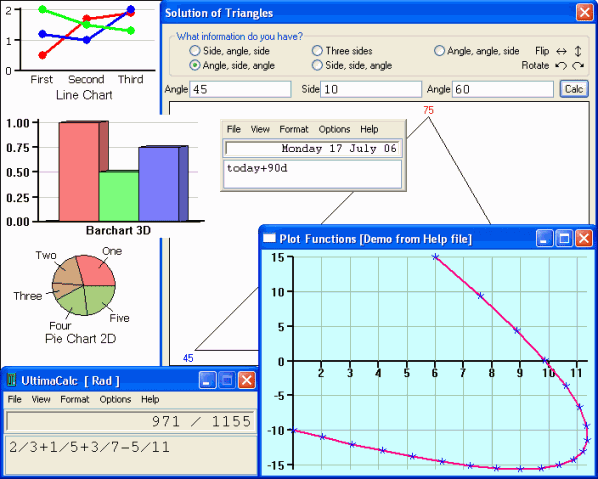Click the Side input field containing 10
Viewport: 598px width, 479px height.
pos(371,89)
